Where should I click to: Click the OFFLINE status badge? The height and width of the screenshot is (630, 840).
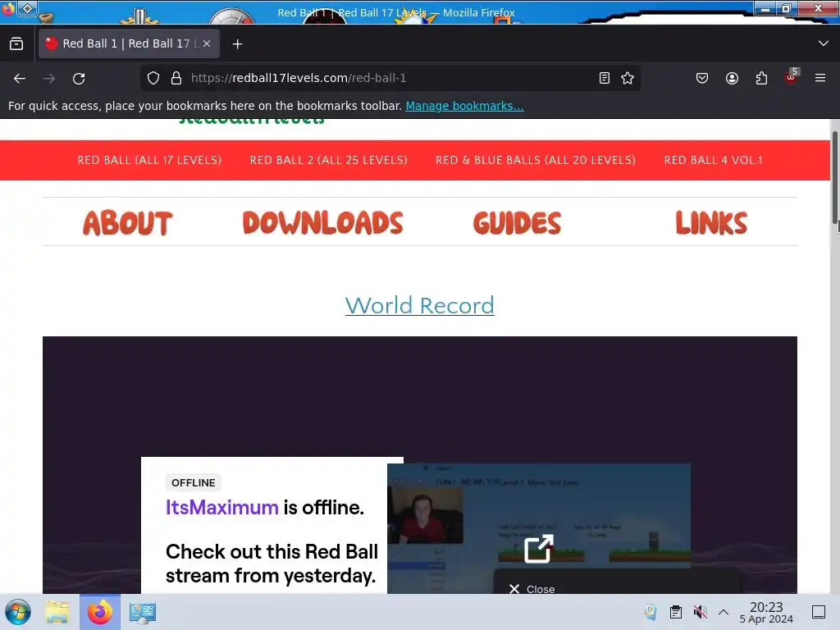click(194, 482)
